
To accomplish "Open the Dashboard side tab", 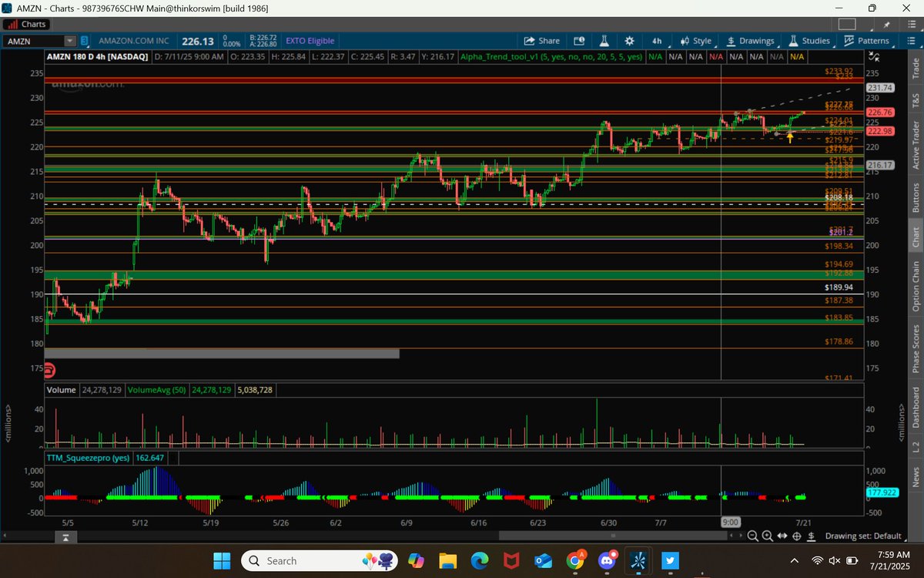I will click(916, 408).
